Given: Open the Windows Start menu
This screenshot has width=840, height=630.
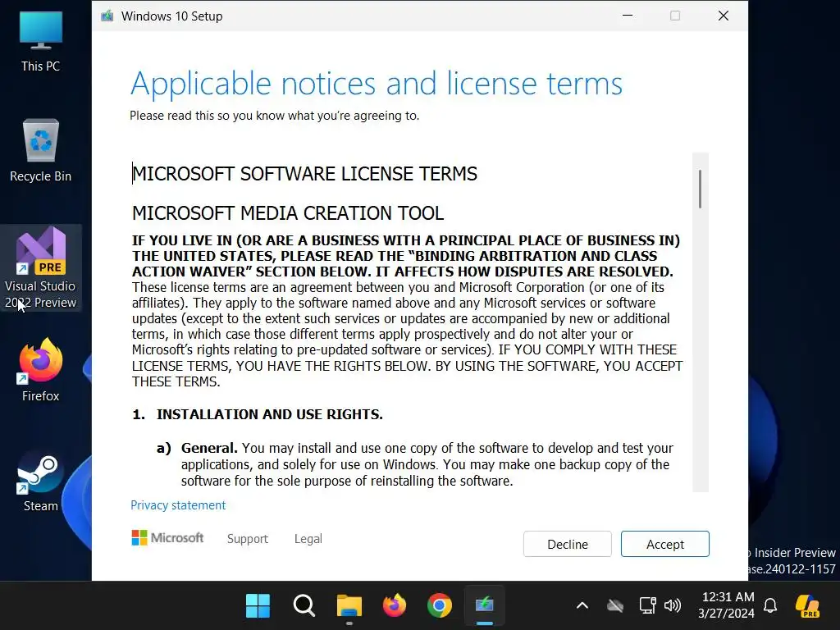Looking at the screenshot, I should 258,606.
